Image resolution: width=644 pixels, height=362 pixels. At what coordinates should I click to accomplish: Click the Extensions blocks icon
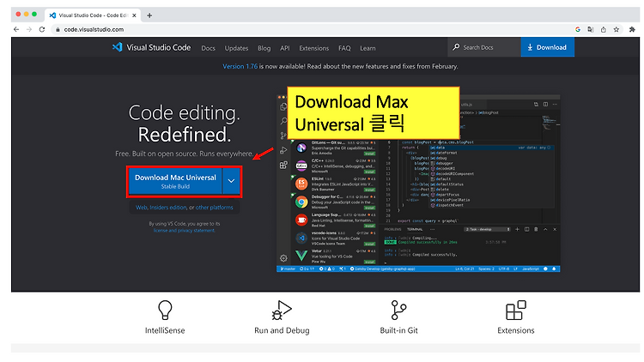[516, 310]
